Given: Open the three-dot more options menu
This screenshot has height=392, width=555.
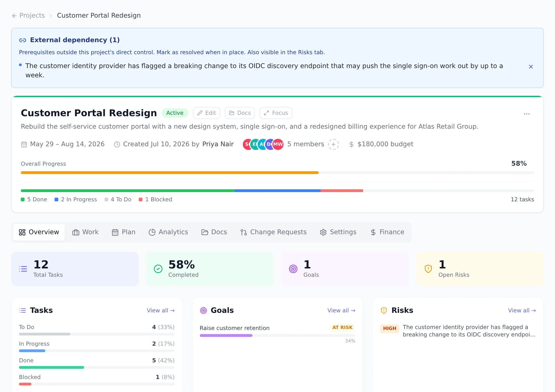Looking at the screenshot, I should click(x=527, y=114).
